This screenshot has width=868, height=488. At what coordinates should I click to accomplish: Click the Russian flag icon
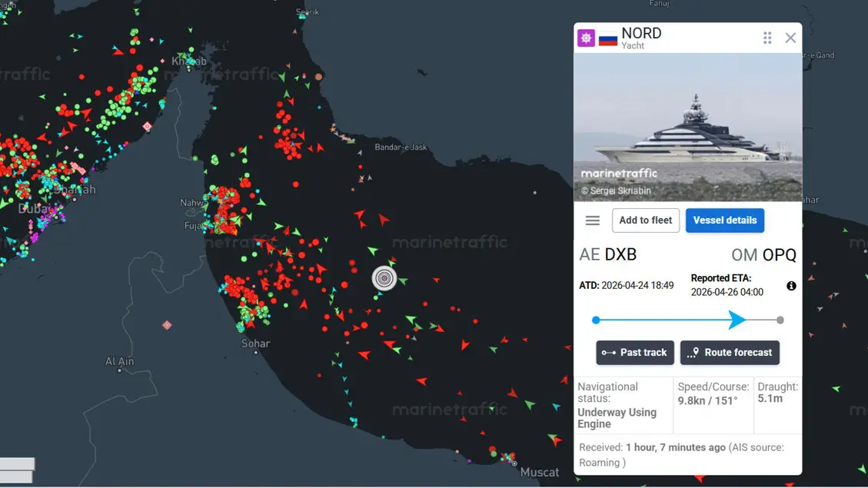[608, 38]
